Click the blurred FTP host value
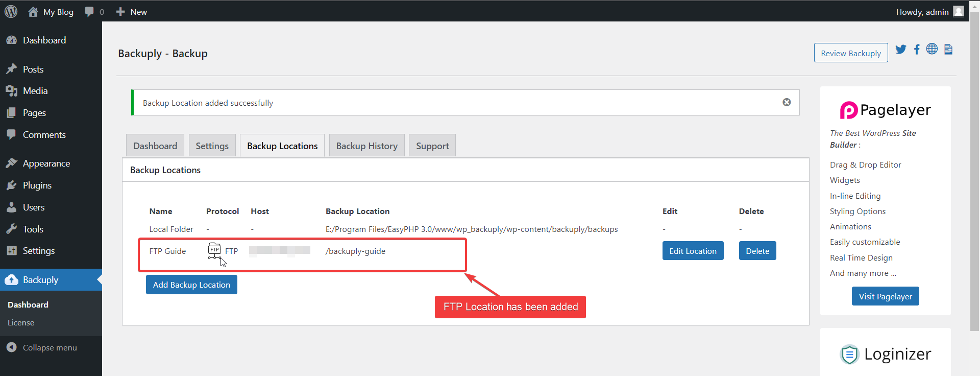 tap(280, 250)
